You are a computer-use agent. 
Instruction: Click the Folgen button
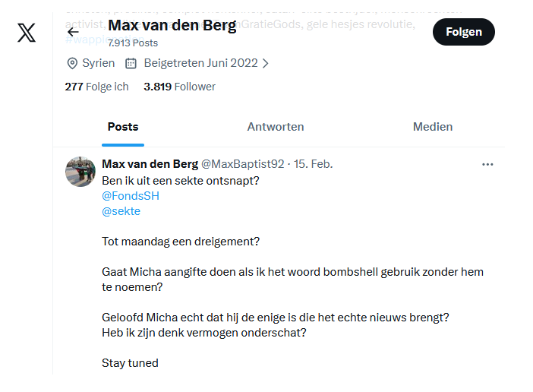tap(463, 32)
